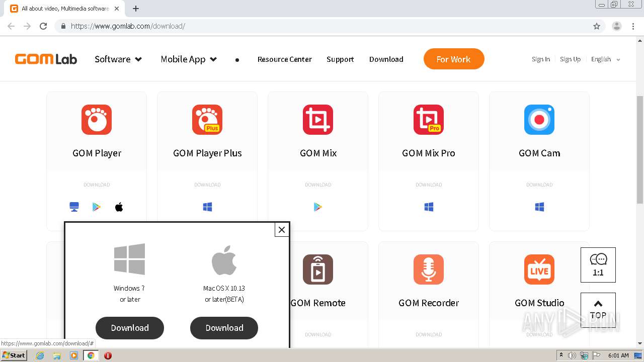The height and width of the screenshot is (362, 644).
Task: Switch to Chrome in the taskbar
Action: point(91,355)
